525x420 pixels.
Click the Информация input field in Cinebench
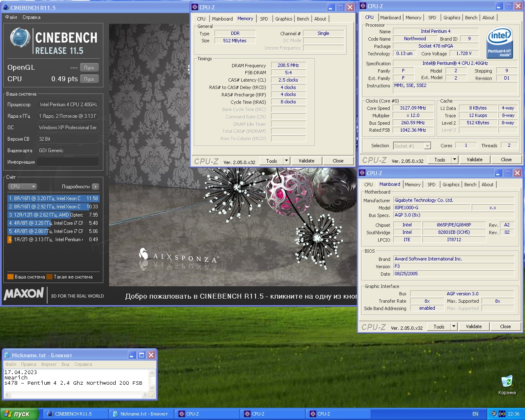click(x=68, y=162)
